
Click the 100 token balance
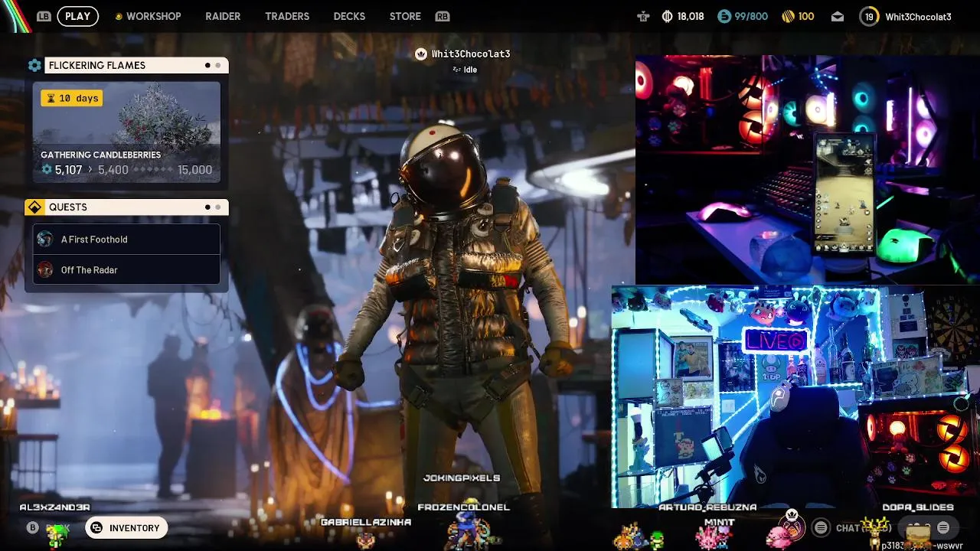coord(806,16)
